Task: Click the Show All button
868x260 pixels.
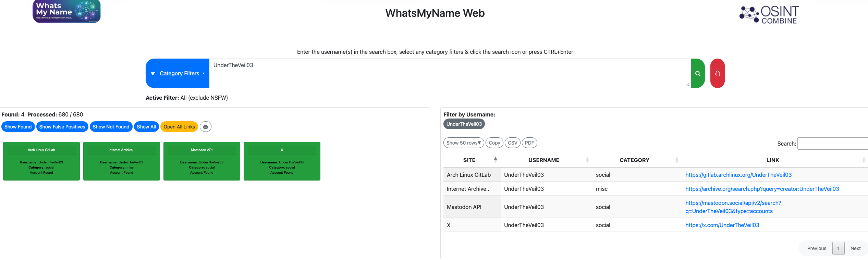Action: (146, 127)
